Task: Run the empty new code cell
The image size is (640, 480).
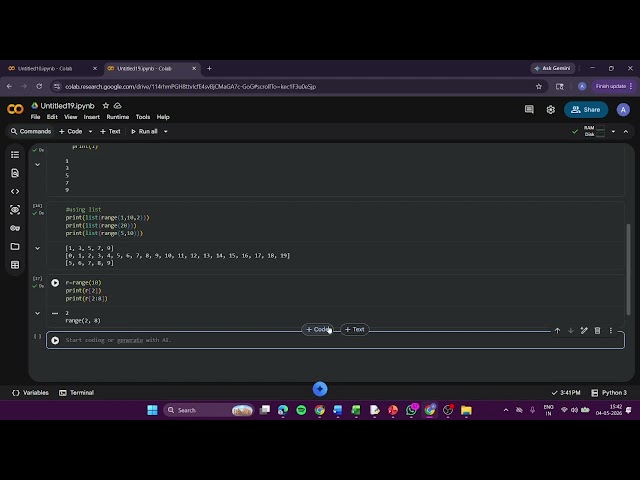Action: 55,340
